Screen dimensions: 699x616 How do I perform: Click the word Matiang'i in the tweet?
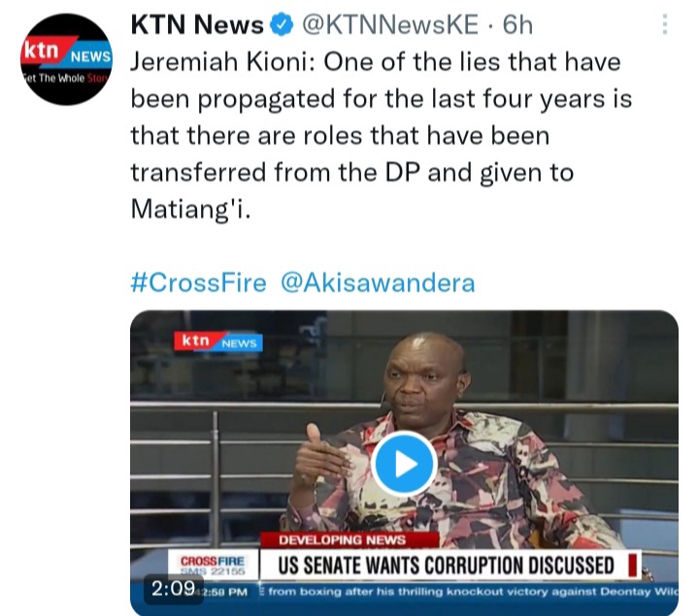[191, 209]
